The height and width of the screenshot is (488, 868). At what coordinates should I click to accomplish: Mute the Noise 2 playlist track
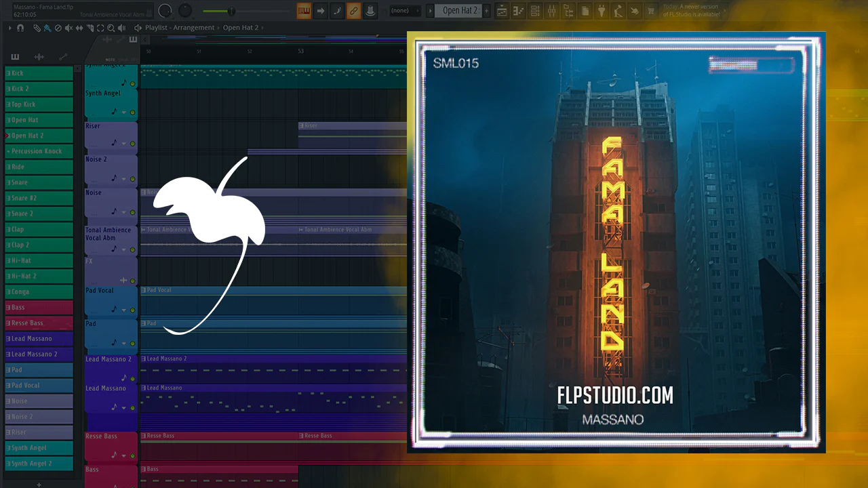tap(132, 179)
